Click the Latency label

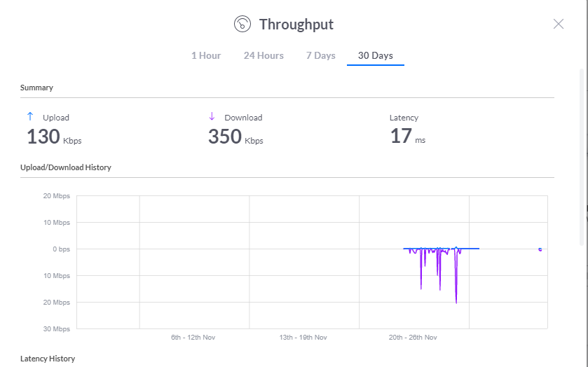404,118
